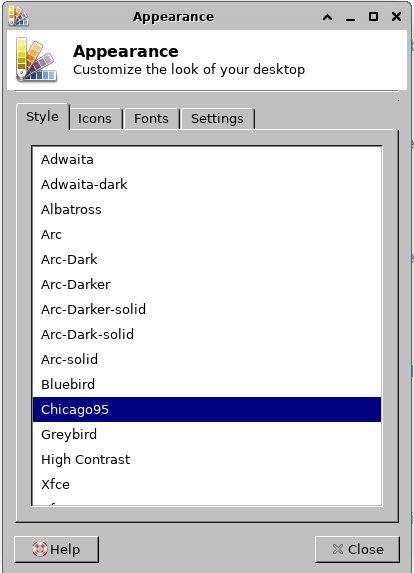Pick the Xfce style entry
The width and height of the screenshot is (414, 573).
207,484
